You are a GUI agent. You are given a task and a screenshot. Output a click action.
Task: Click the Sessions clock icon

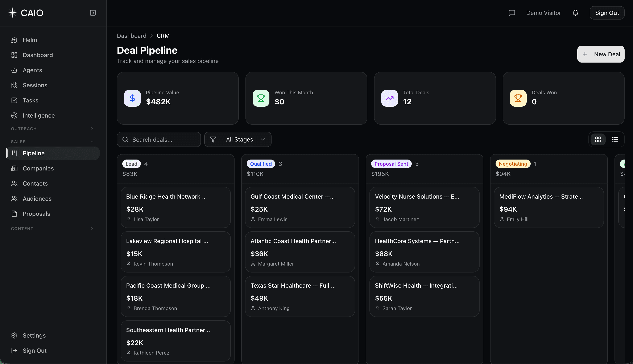coord(14,85)
